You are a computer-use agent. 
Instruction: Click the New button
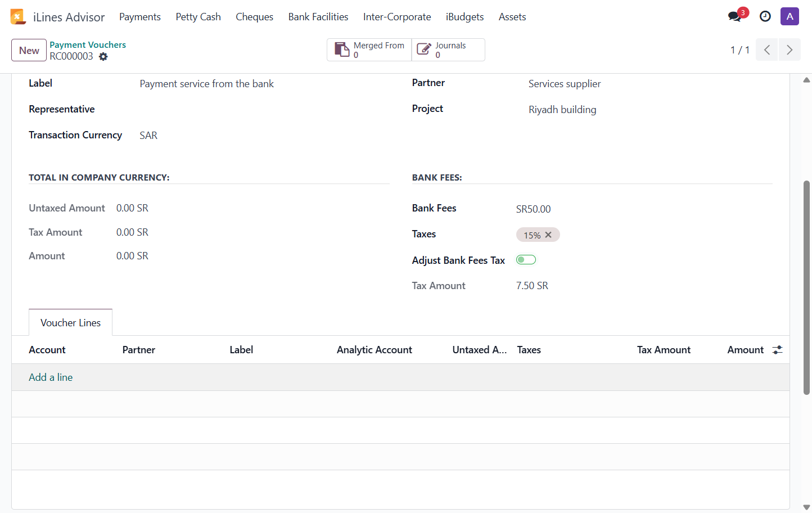coord(29,50)
